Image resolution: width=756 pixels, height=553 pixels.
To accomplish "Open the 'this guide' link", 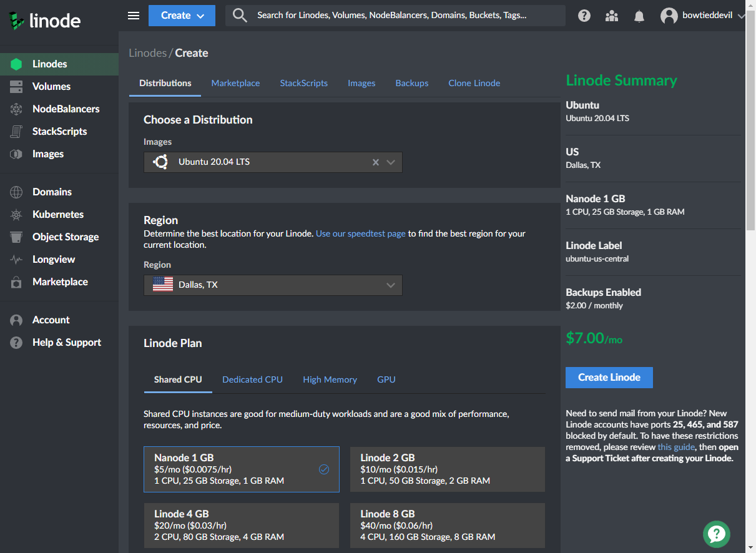I will (x=676, y=448).
